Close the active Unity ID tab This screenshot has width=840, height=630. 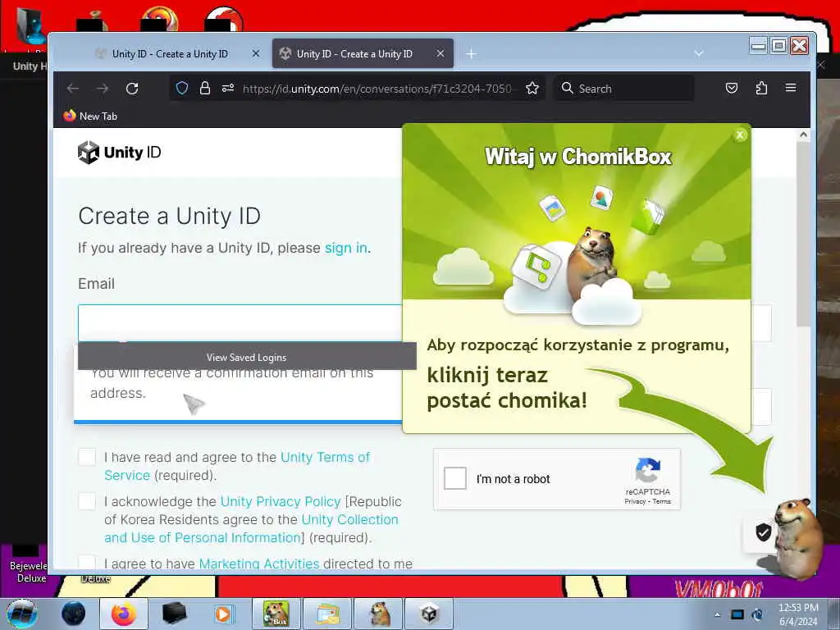[x=440, y=53]
